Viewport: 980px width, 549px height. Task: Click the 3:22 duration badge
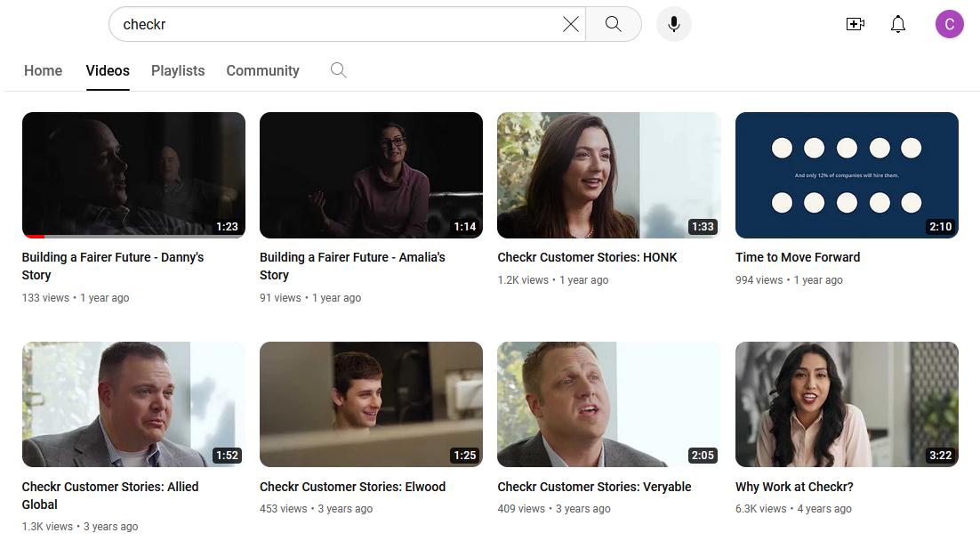click(x=940, y=456)
